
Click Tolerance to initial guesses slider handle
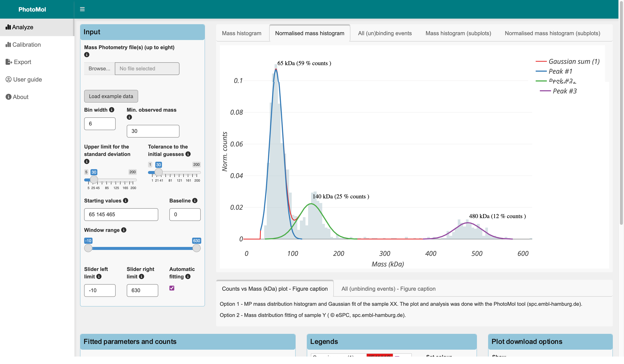click(x=158, y=172)
